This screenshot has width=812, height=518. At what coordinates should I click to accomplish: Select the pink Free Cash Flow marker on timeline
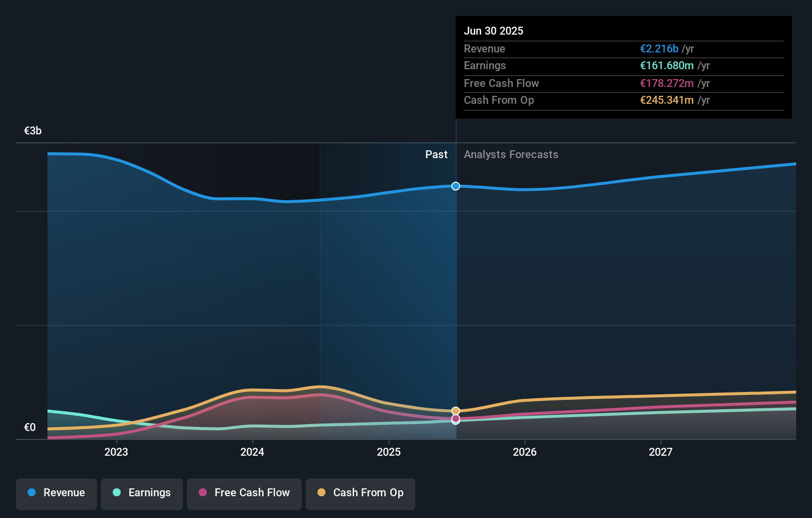pos(455,419)
